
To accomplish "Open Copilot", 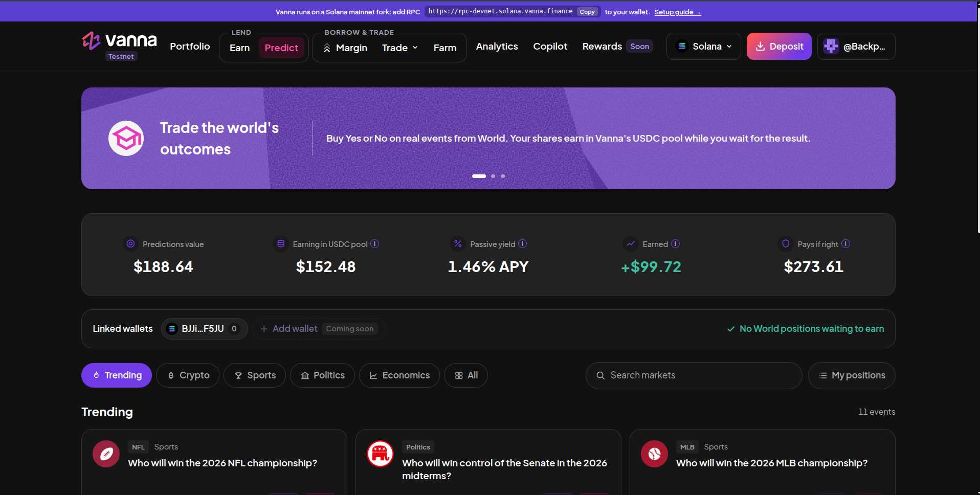I will (x=550, y=46).
